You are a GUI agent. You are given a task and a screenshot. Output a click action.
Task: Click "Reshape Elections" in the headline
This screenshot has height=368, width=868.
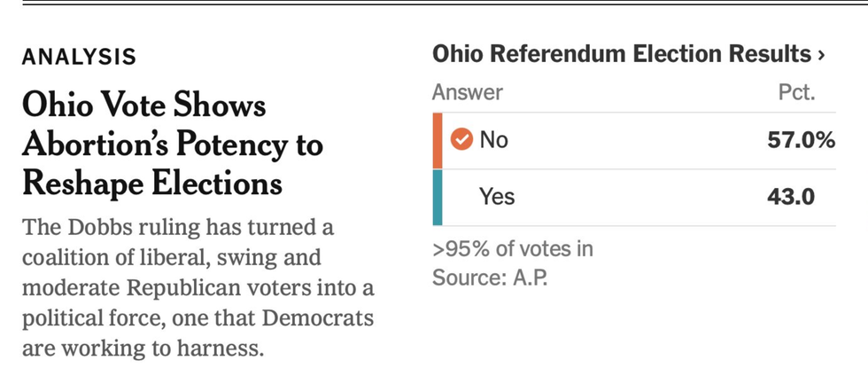tap(151, 183)
